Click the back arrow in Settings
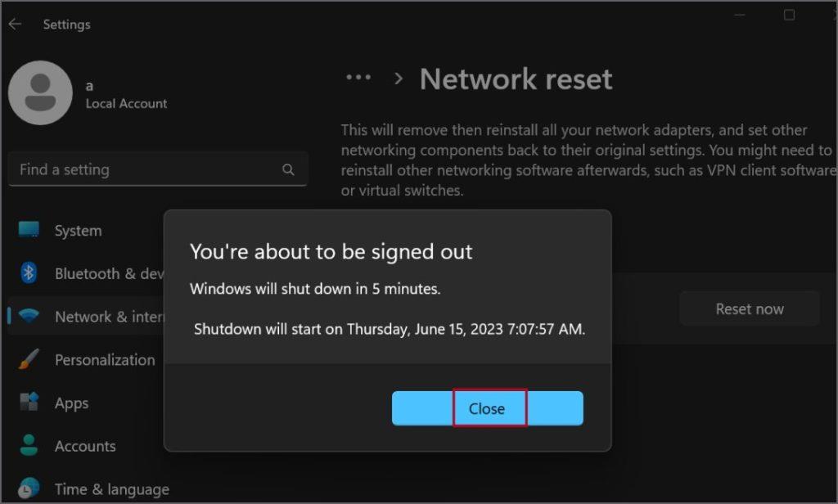 (x=15, y=24)
